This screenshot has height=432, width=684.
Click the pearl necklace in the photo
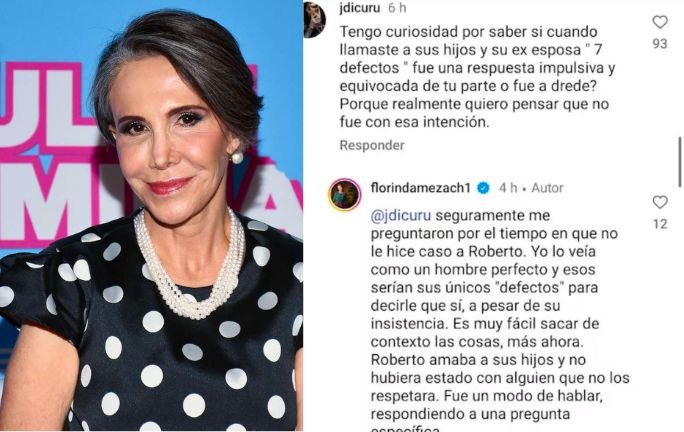coord(190,266)
